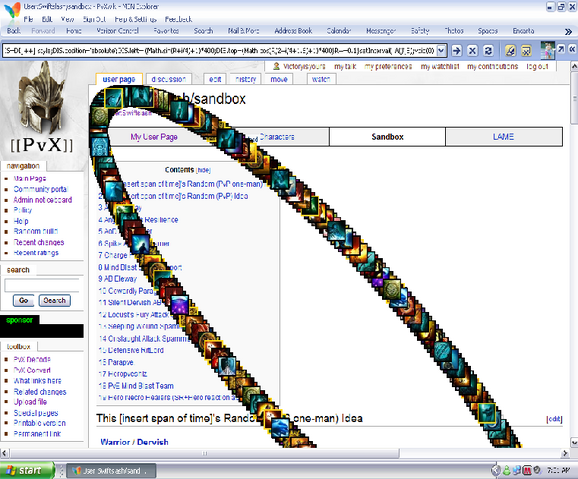This screenshot has height=479, width=578.
Task: Open Recent changes in navigation
Action: coord(39,242)
